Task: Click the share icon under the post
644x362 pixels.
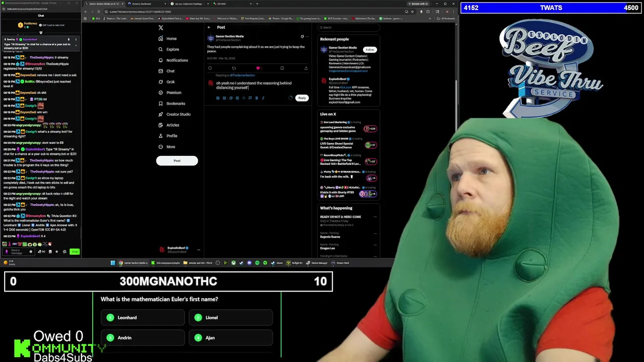Action: (x=306, y=68)
